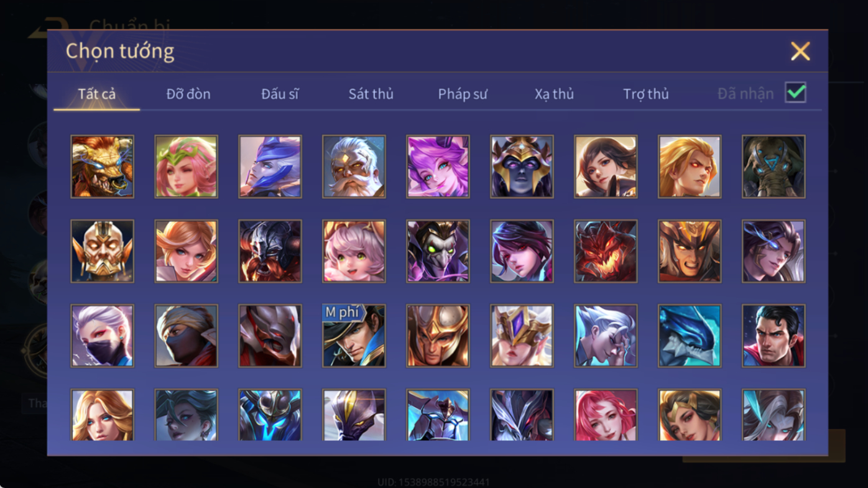
Task: Select the hero with 'M phí' free tag
Action: pos(354,336)
